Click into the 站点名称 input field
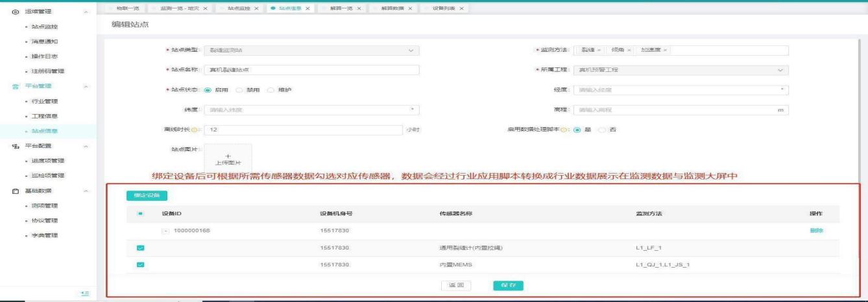 point(311,70)
